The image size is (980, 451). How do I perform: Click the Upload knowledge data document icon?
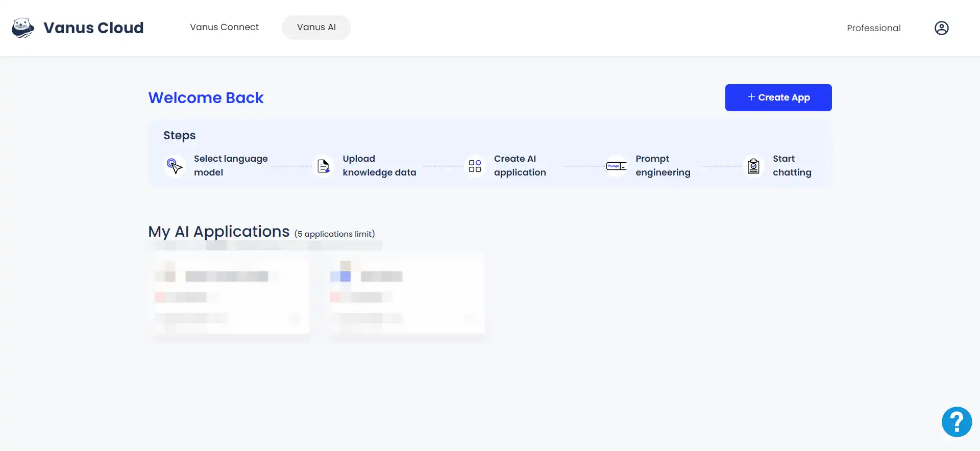(x=324, y=166)
